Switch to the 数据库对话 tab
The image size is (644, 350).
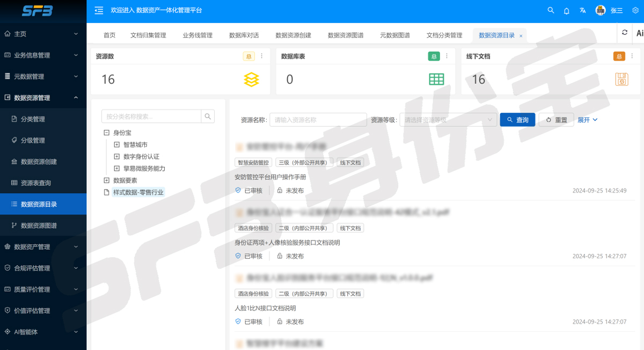click(244, 35)
